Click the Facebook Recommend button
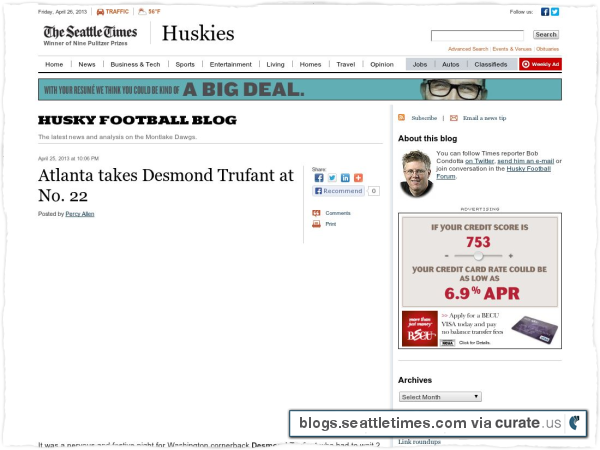 click(x=339, y=191)
